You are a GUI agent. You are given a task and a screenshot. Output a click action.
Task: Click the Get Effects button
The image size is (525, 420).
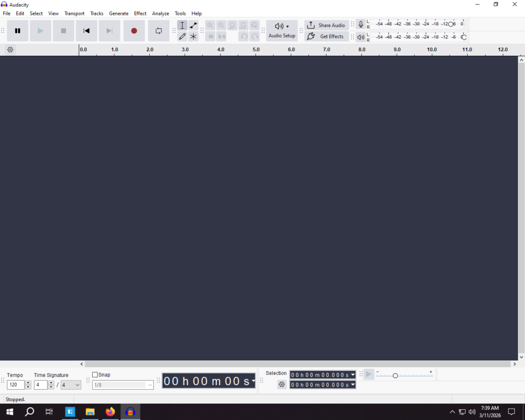point(327,36)
